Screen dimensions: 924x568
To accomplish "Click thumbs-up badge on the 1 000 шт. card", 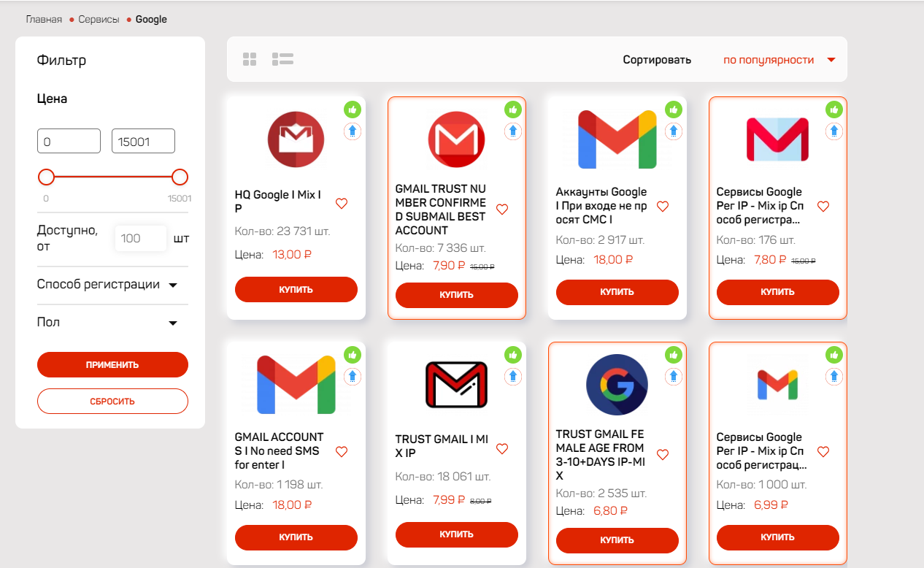I will [x=834, y=355].
